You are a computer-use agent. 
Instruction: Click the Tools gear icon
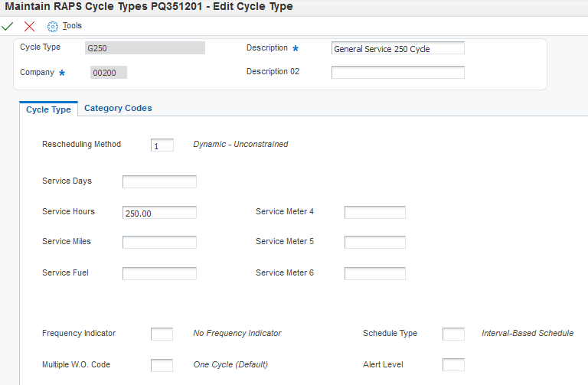tap(53, 26)
